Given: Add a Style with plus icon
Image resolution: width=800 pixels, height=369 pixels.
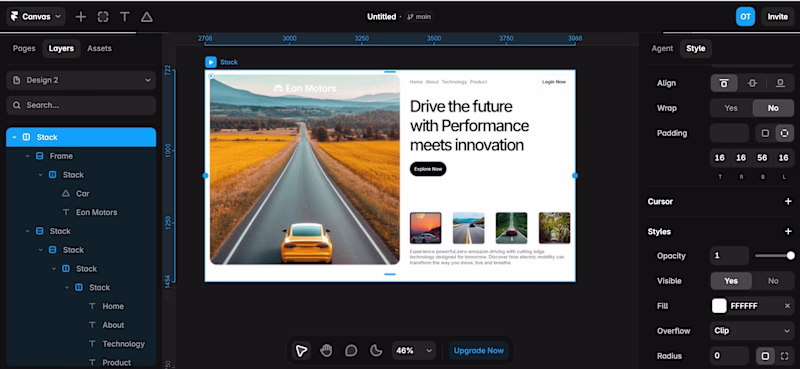Looking at the screenshot, I should [788, 232].
